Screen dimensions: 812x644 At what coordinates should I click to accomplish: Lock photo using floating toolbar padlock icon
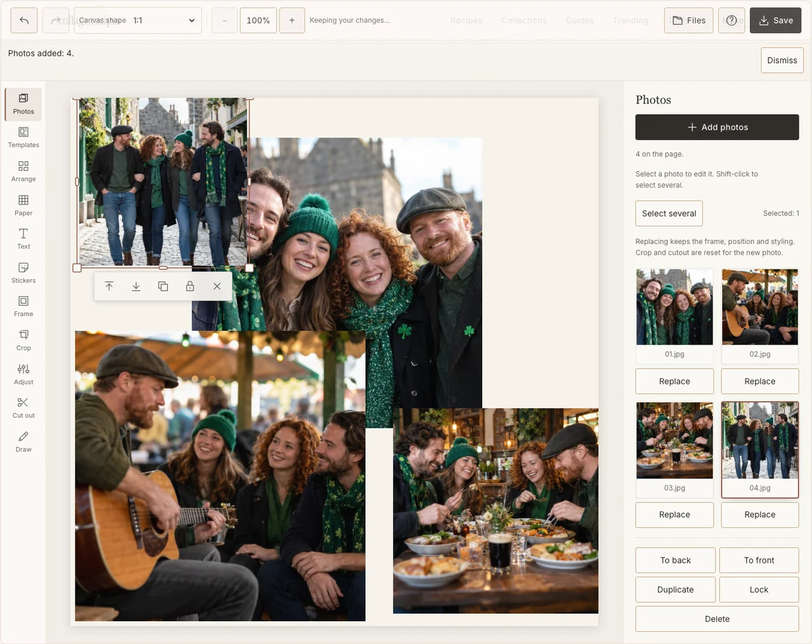(x=190, y=286)
